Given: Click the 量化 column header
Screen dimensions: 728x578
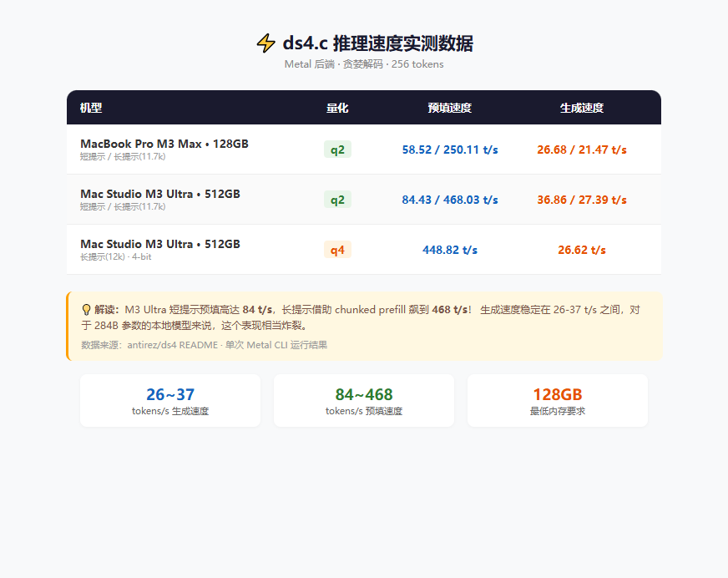Looking at the screenshot, I should 337,108.
